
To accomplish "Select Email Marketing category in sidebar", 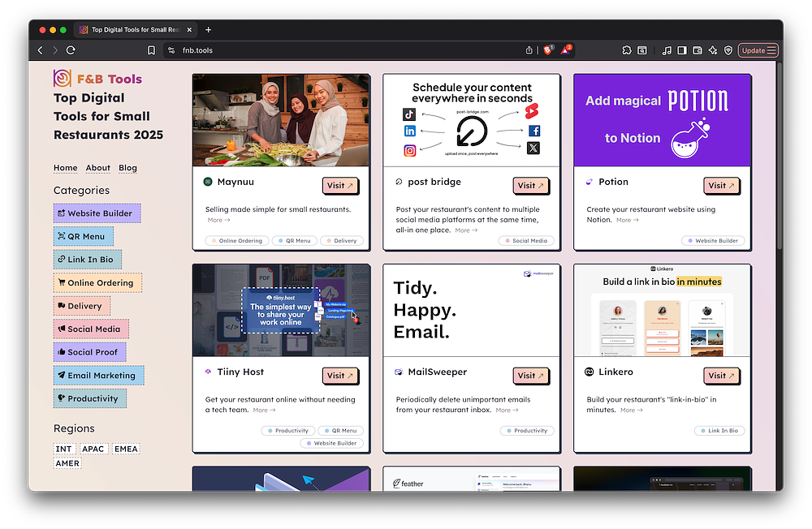I will coord(99,376).
